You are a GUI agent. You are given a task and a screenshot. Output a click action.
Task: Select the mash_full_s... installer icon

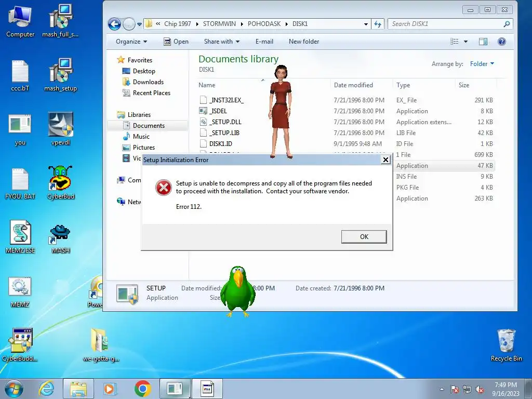point(60,21)
